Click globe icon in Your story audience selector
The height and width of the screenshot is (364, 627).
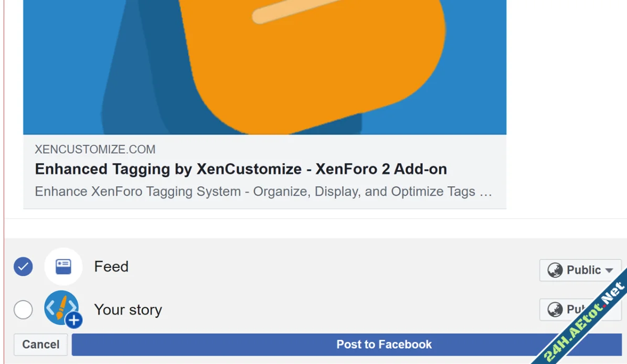(x=555, y=309)
